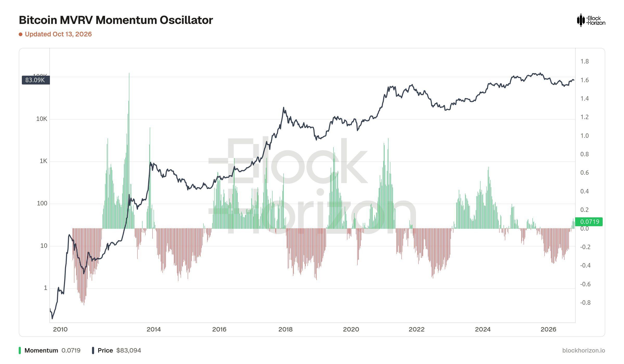The width and height of the screenshot is (624, 364).
Task: Click the Bitcoin MVRV Momentum Oscillator title
Action: coord(116,20)
